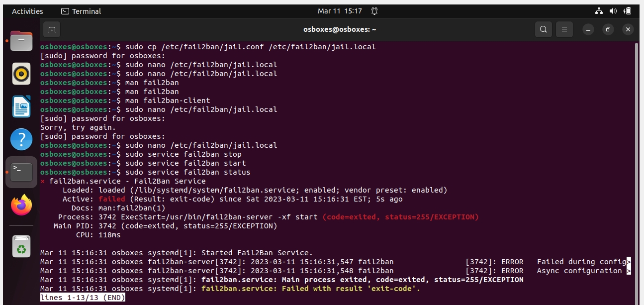Toggle the notification bell indicator
Screen dimensions: 644x305
click(374, 11)
